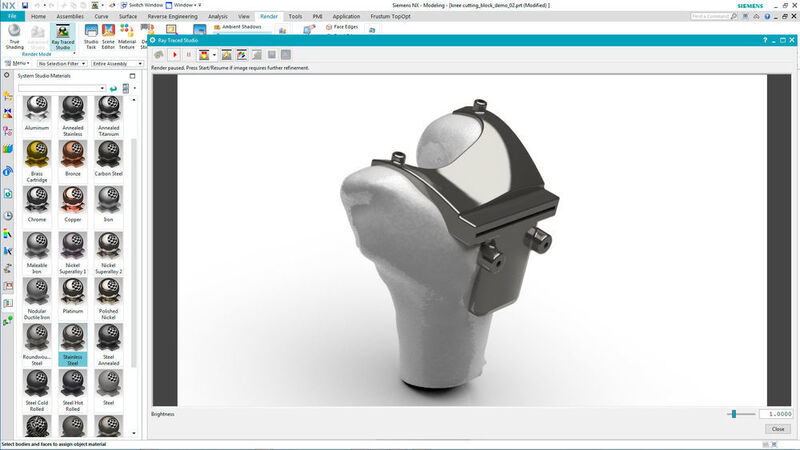Image resolution: width=800 pixels, height=450 pixels.
Task: Click the pause render button
Action: pos(189,55)
